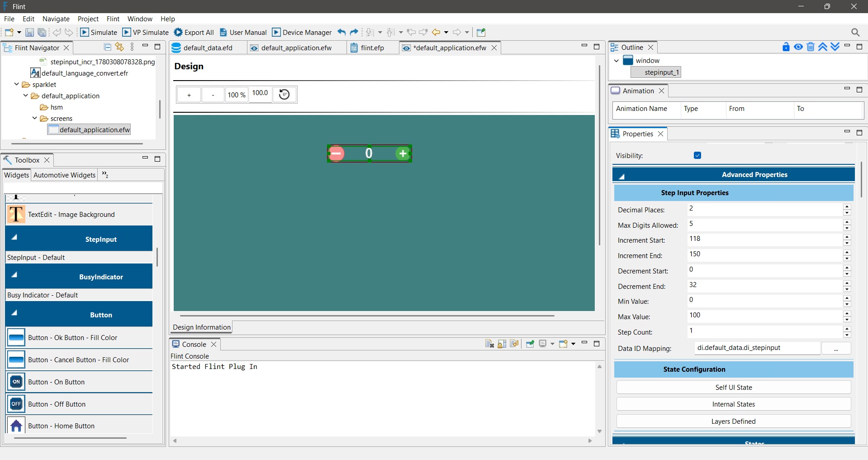Click the Data ID Mapping browse button
The width and height of the screenshot is (868, 460).
(x=836, y=348)
